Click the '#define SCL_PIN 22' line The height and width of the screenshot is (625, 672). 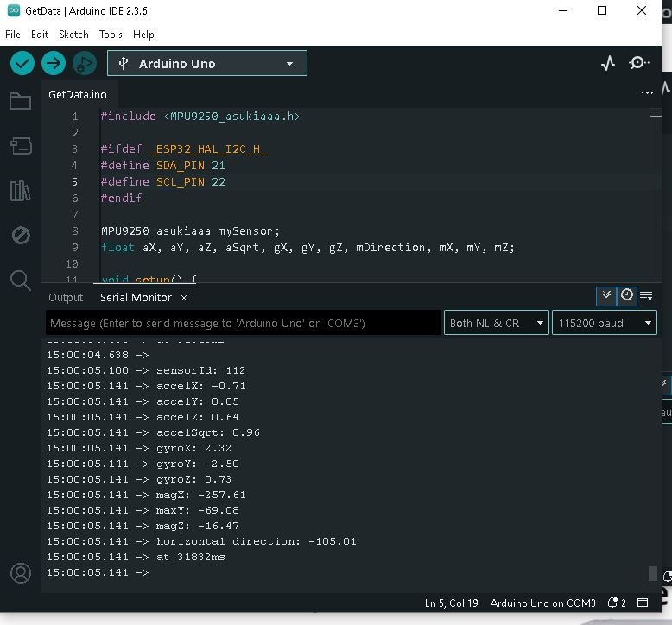(x=163, y=181)
